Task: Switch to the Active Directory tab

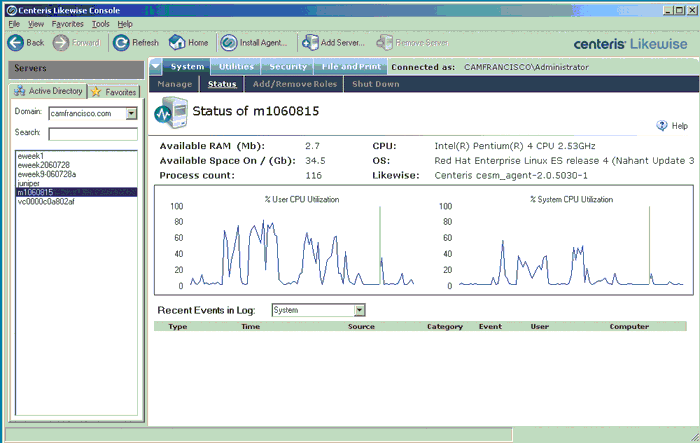Action: pyautogui.click(x=48, y=91)
